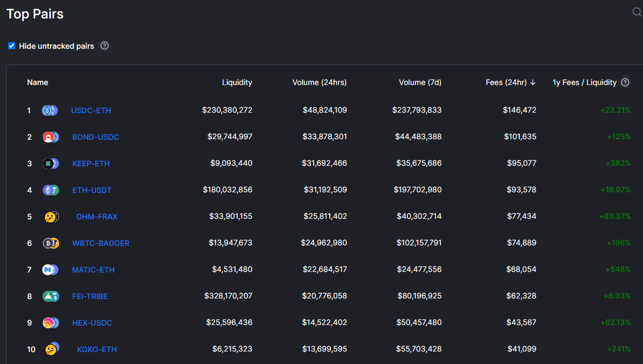
Task: Click the BOND-USDC token pair icon
Action: [x=51, y=137]
